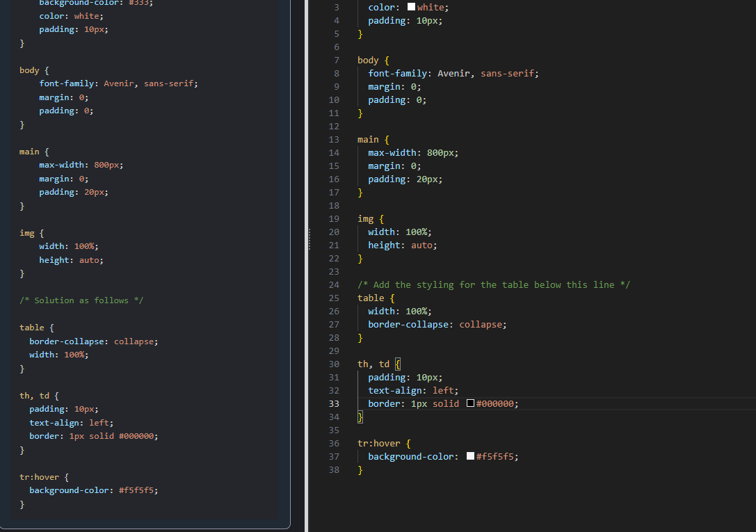Click "border-collapse" property on editor line 27
This screenshot has height=532, width=756.
point(408,324)
